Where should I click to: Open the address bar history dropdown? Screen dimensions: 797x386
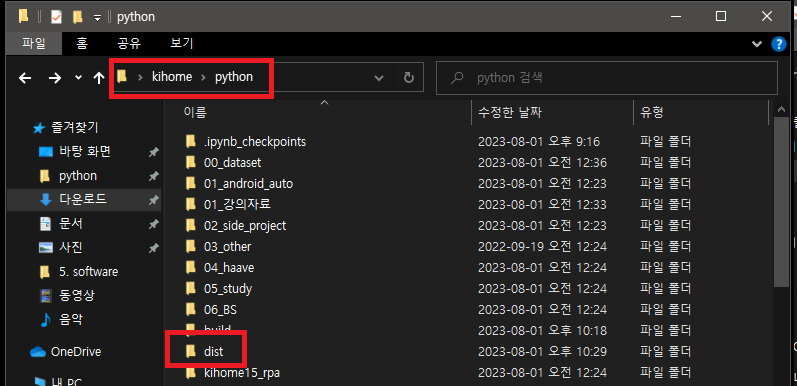coord(379,78)
